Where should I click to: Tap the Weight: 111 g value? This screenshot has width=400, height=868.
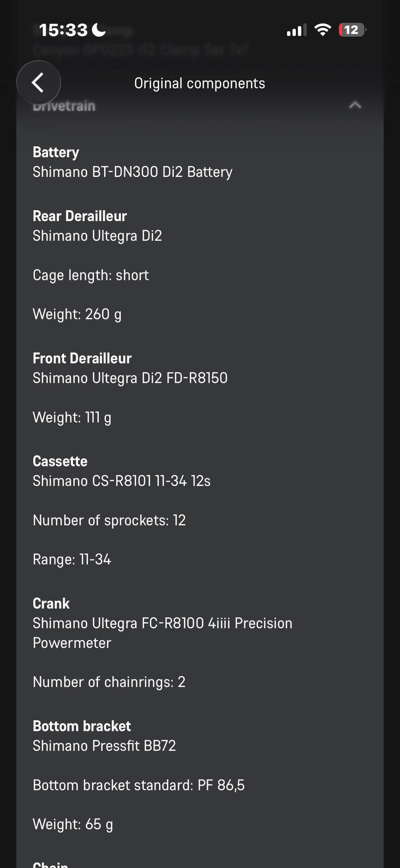pyautogui.click(x=72, y=417)
